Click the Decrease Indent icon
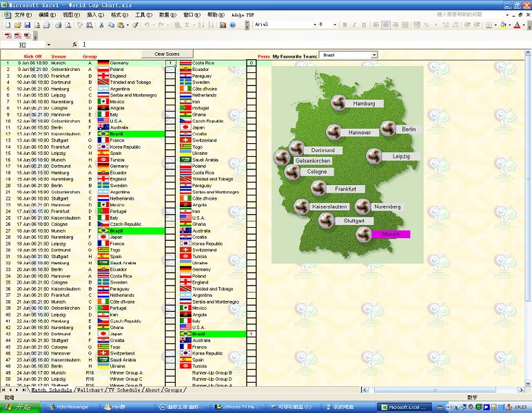 tap(467, 25)
